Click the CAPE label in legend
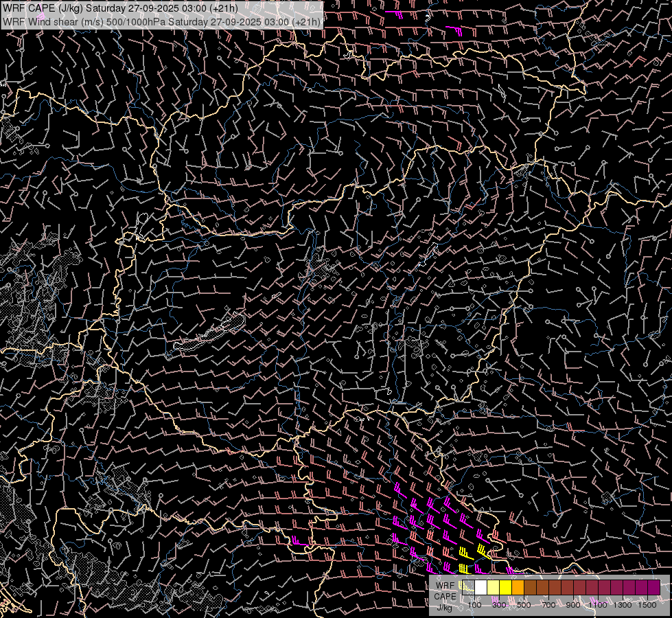672x618 pixels. point(445,596)
